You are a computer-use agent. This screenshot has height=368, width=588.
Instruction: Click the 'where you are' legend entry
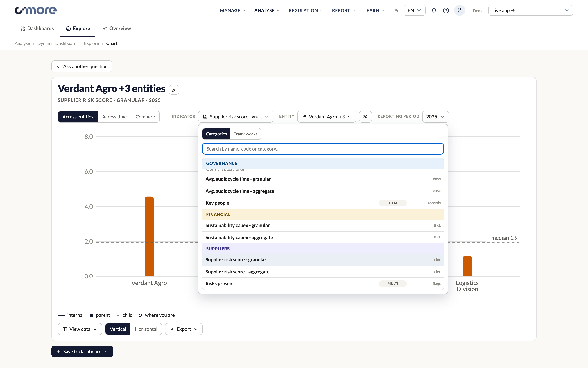pyautogui.click(x=157, y=315)
